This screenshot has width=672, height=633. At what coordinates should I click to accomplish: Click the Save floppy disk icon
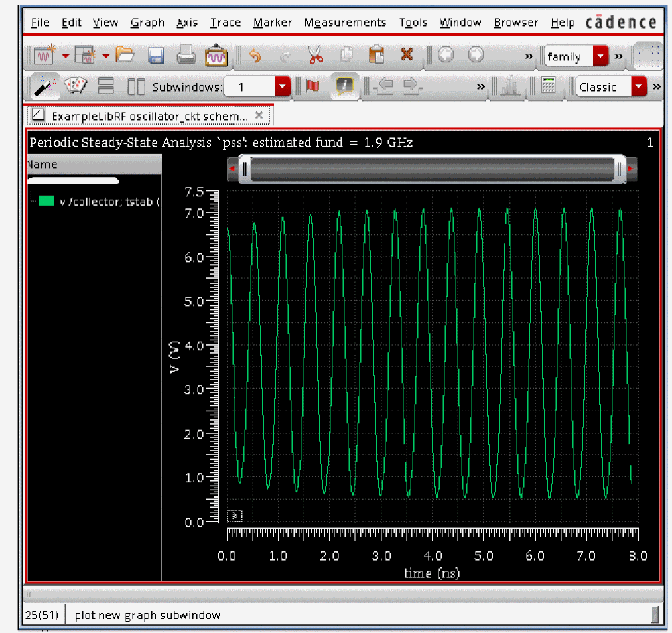(x=156, y=56)
